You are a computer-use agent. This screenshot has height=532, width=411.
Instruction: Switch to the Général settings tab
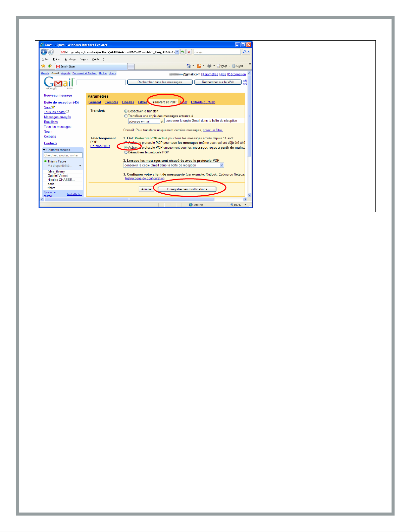point(95,102)
